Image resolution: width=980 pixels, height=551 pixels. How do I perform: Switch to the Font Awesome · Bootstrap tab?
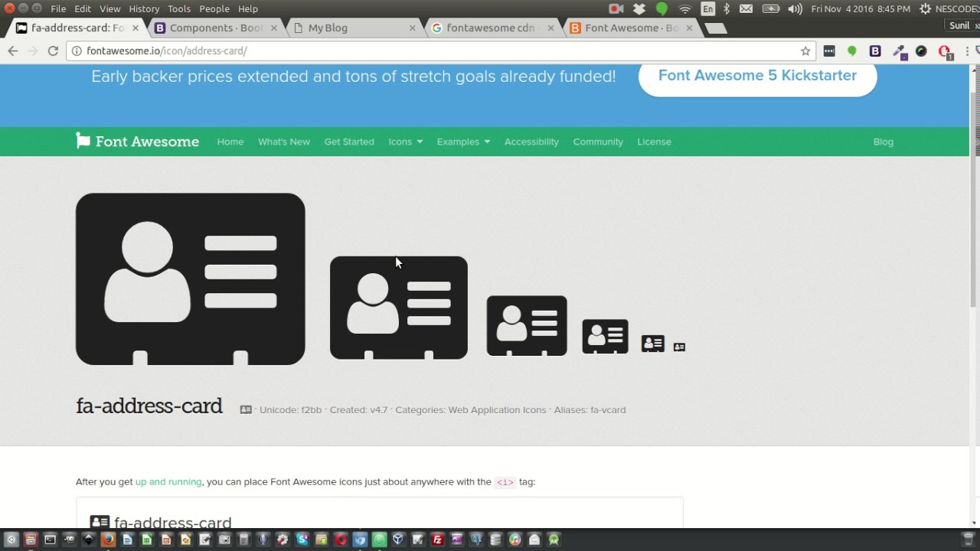point(630,28)
